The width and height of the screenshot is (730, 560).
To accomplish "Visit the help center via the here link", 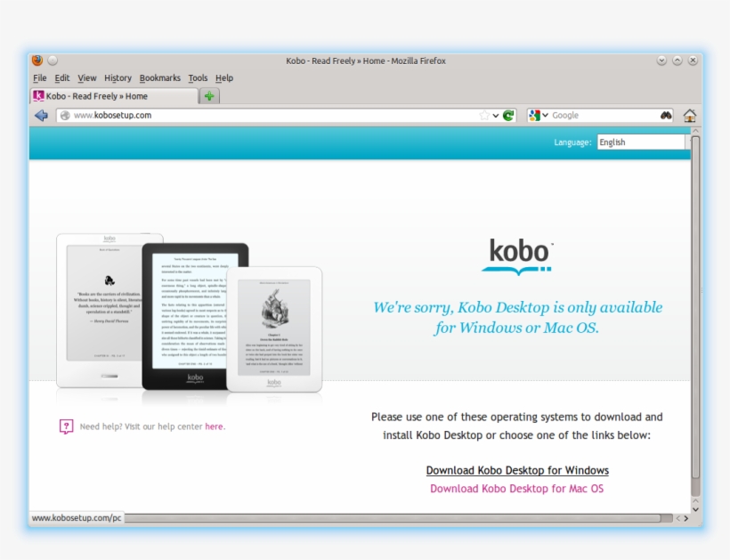I will coord(214,426).
